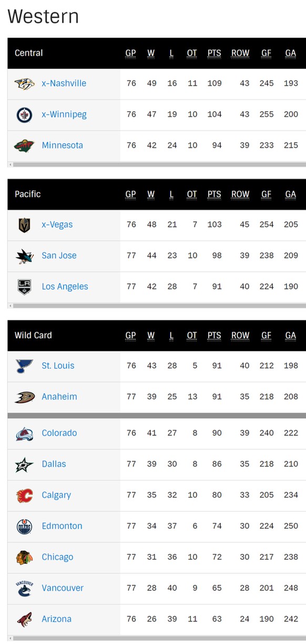
Task: Click the Los Angeles Kings logo
Action: coord(24,287)
